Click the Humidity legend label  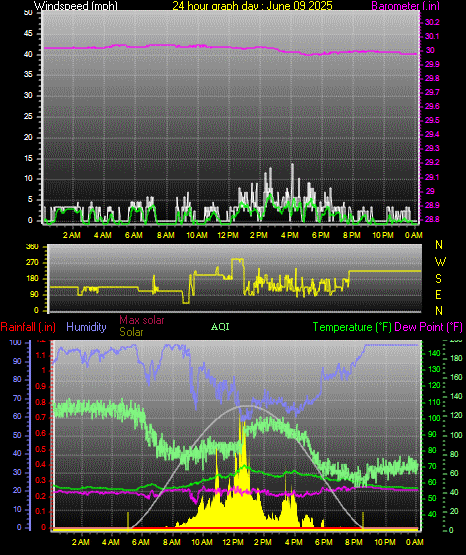(x=86, y=327)
